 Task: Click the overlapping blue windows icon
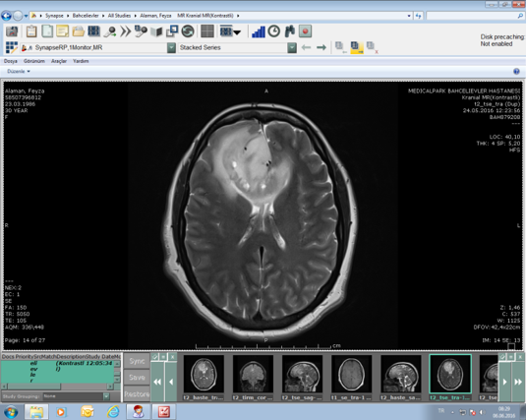tap(172, 31)
